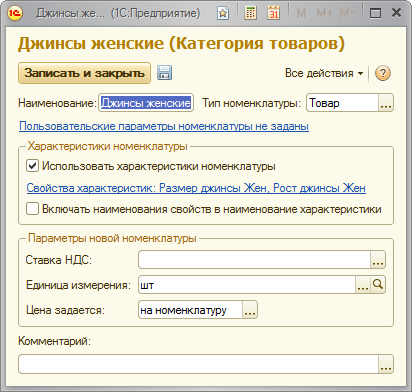Open Ставка НДС selection ellipsis button
This screenshot has height=392, width=412.
point(378,260)
